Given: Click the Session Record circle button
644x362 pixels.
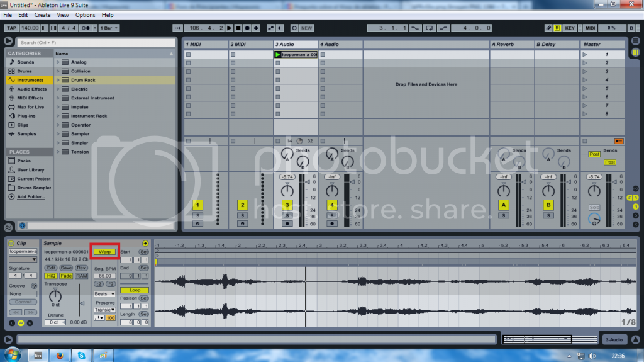Looking at the screenshot, I should (x=294, y=28).
